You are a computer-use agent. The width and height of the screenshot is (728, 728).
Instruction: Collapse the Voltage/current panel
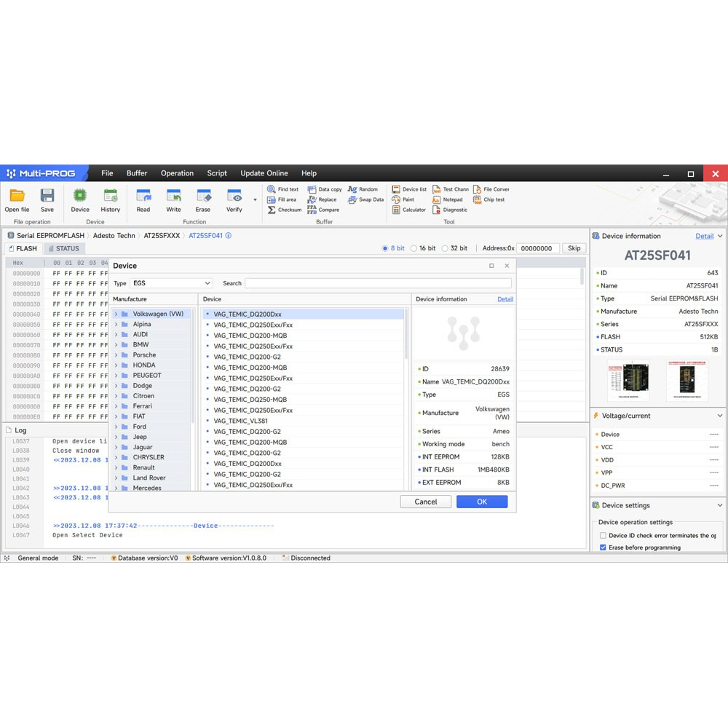(719, 416)
